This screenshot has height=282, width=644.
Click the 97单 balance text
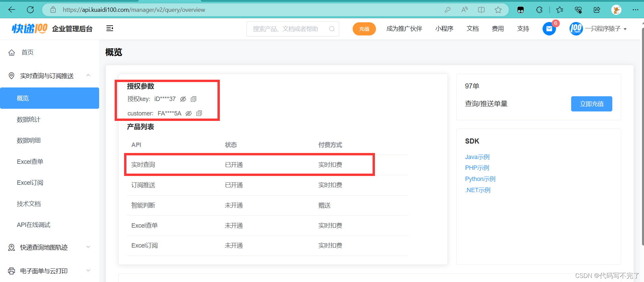(x=472, y=86)
